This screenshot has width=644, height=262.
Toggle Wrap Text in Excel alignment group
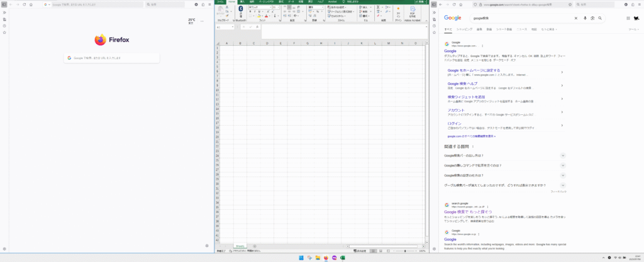pos(299,8)
